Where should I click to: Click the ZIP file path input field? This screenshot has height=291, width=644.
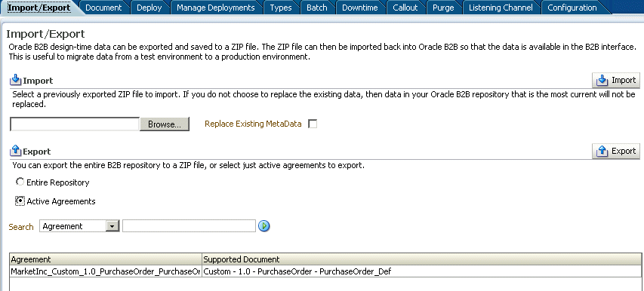pos(75,124)
